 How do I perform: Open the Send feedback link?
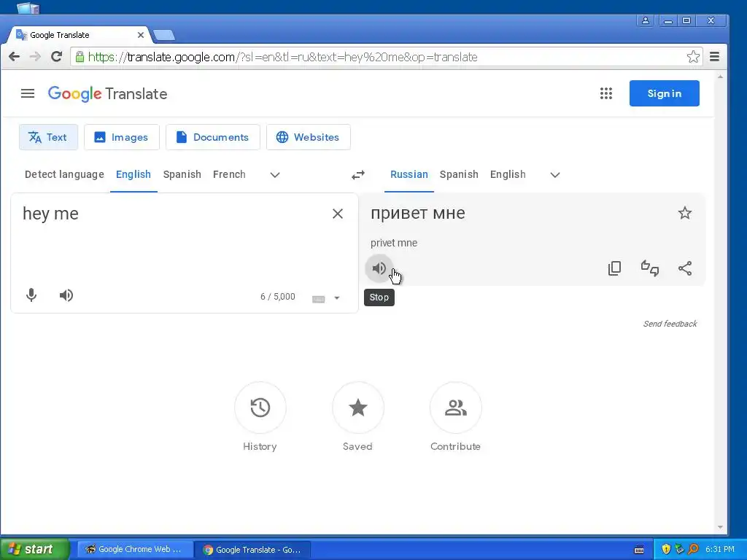tap(670, 324)
